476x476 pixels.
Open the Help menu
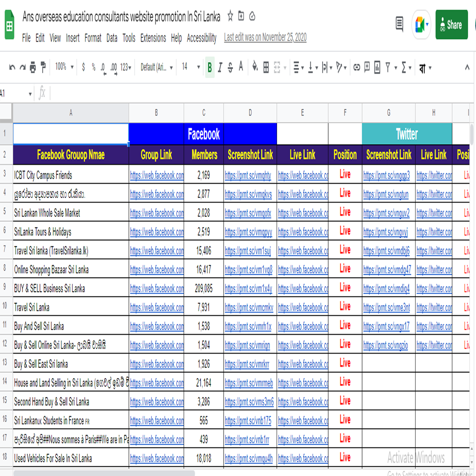click(176, 38)
